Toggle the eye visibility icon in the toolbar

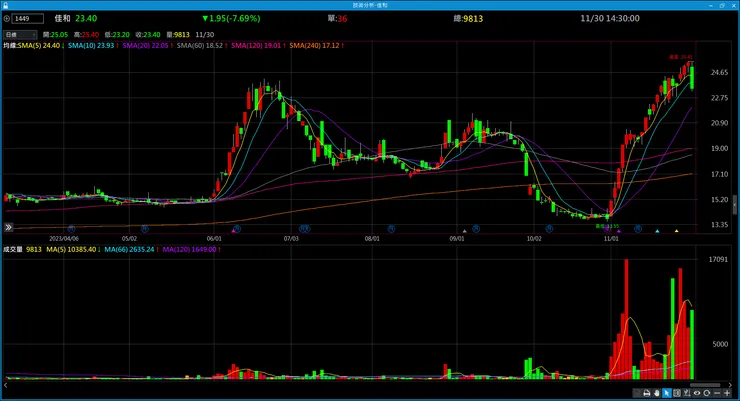pyautogui.click(x=697, y=393)
